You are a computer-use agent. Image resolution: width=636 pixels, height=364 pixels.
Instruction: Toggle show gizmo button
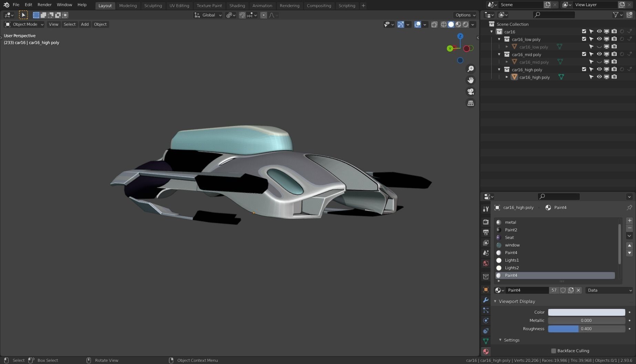pyautogui.click(x=400, y=24)
